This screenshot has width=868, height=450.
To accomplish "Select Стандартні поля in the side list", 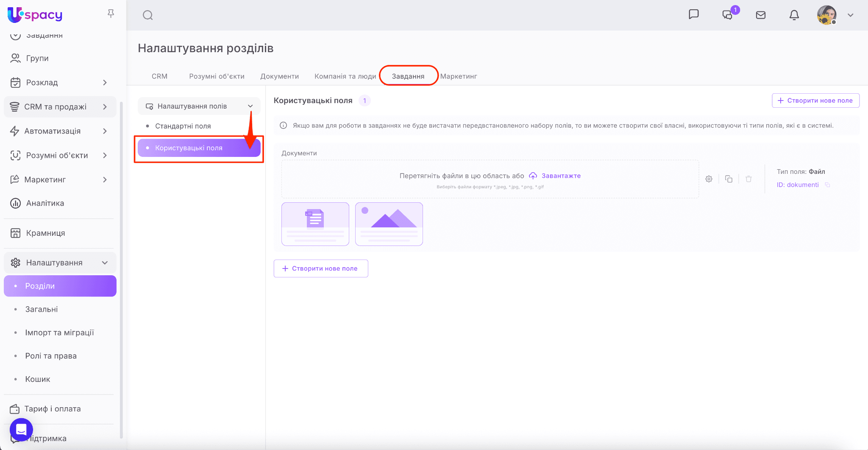I will pos(183,126).
